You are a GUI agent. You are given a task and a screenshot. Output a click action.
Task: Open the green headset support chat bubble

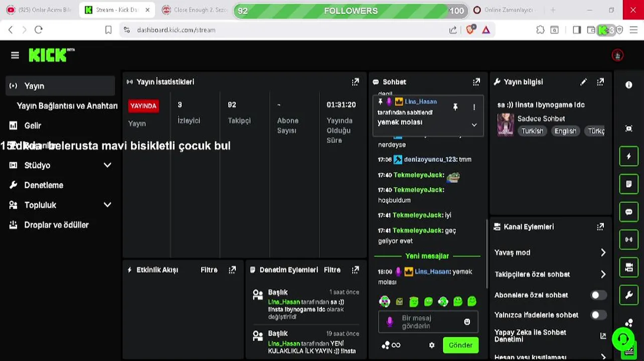[x=623, y=339]
